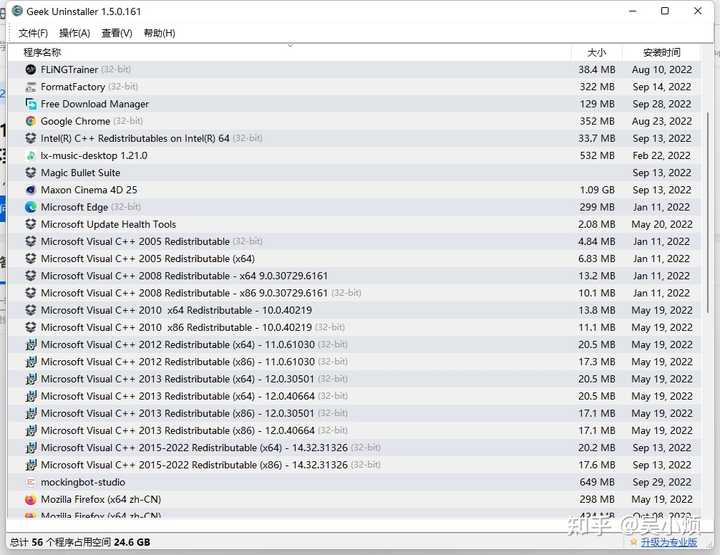Image resolution: width=720 pixels, height=555 pixels.
Task: Sort by the 安装时间 column header
Action: (661, 52)
